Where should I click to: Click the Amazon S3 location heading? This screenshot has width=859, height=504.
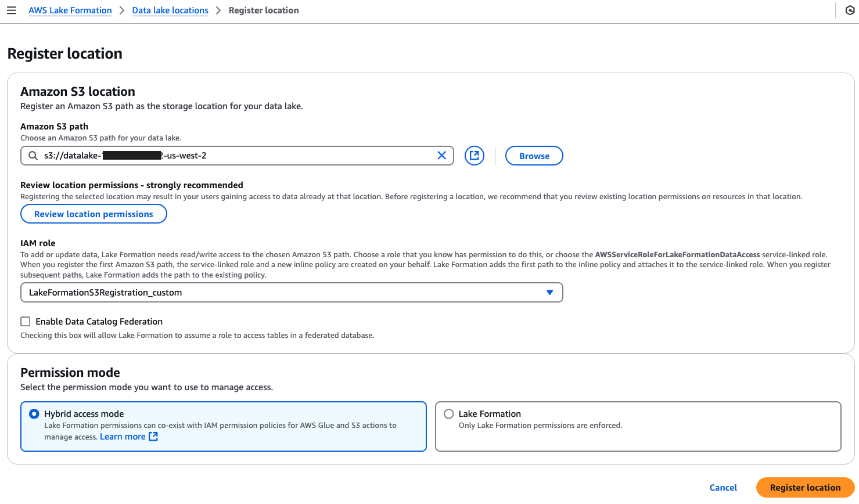coord(78,92)
